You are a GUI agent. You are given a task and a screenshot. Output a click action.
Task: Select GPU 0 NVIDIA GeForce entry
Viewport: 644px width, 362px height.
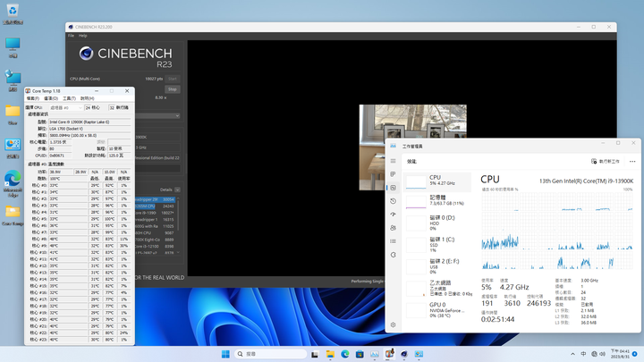tap(437, 310)
